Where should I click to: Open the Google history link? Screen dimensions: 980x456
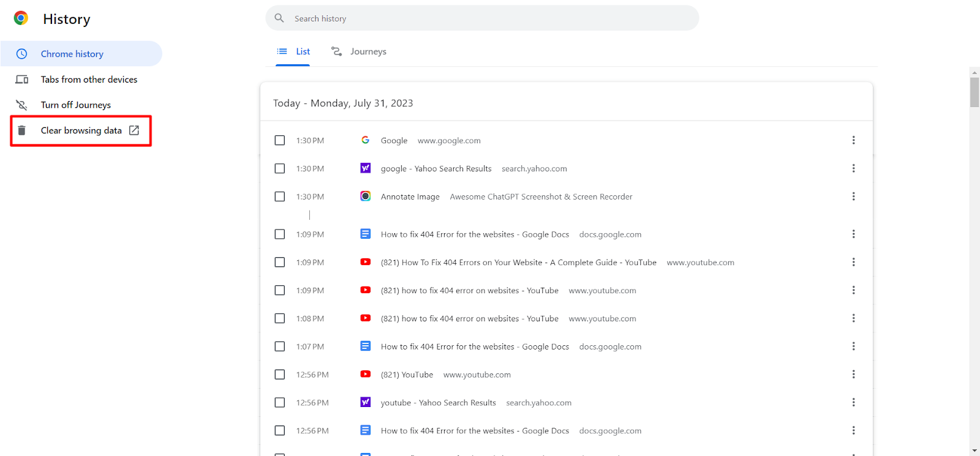(x=394, y=140)
